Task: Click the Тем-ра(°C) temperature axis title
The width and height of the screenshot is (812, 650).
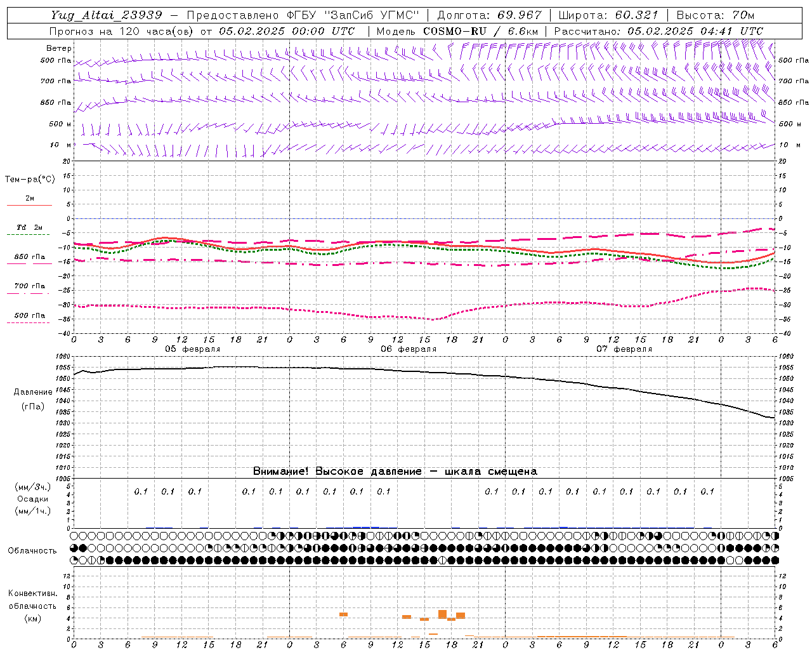Action: (30, 180)
